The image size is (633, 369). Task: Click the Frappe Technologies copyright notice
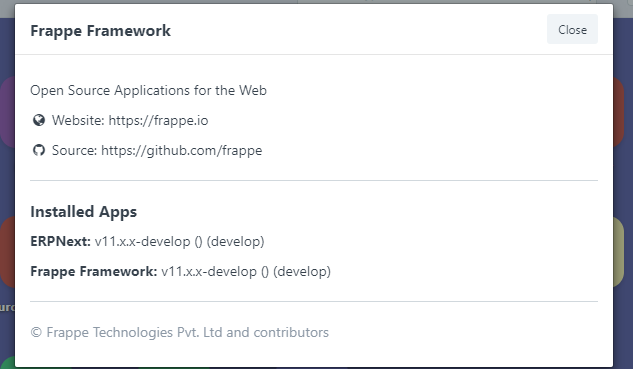[180, 332]
